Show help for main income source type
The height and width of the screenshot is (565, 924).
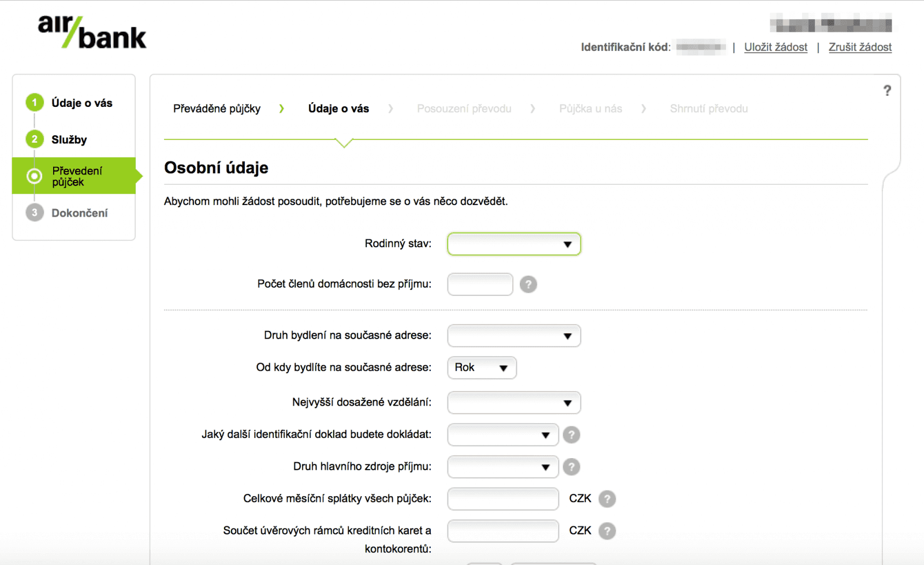coord(571,467)
